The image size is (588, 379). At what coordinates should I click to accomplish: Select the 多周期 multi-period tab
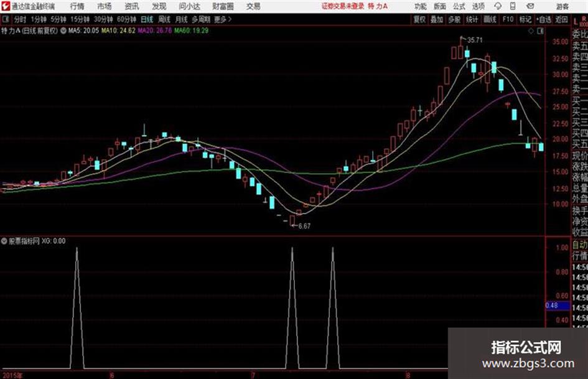pyautogui.click(x=201, y=19)
